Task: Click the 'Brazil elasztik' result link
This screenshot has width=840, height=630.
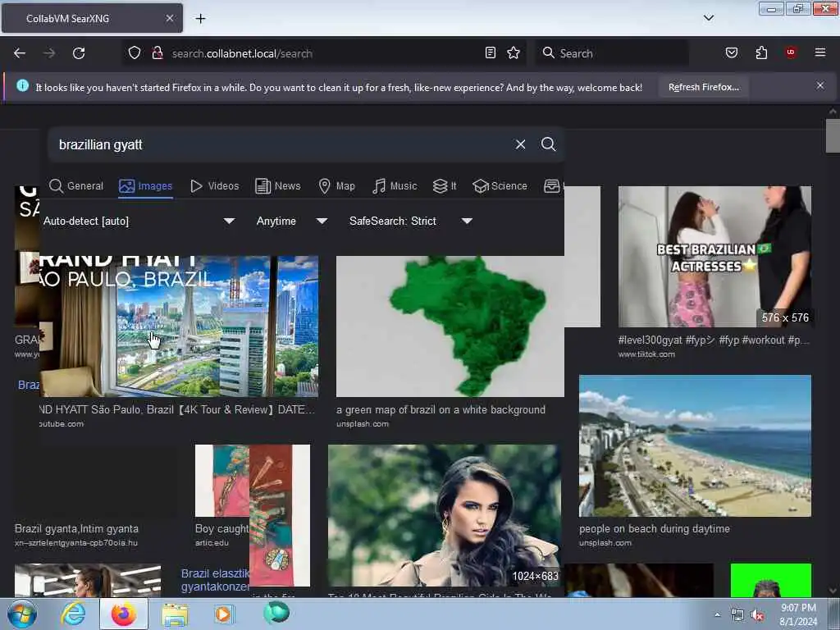Action: pos(215,580)
